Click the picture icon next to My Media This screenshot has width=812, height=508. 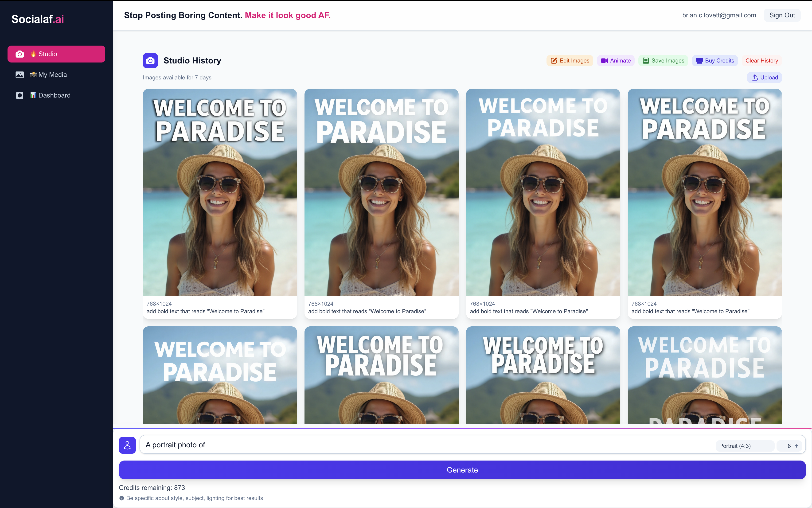point(20,74)
